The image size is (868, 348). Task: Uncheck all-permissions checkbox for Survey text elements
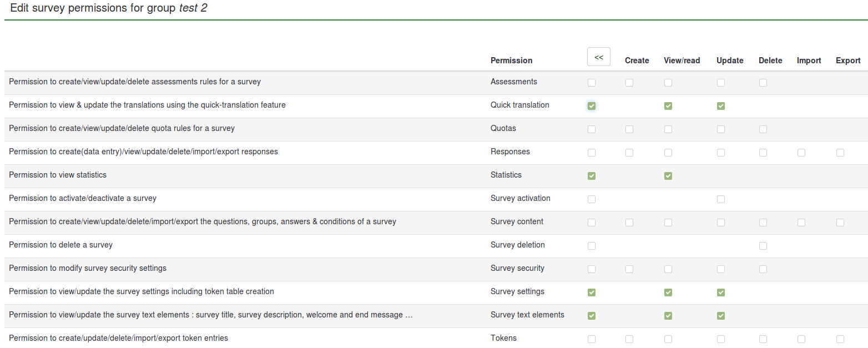tap(591, 316)
